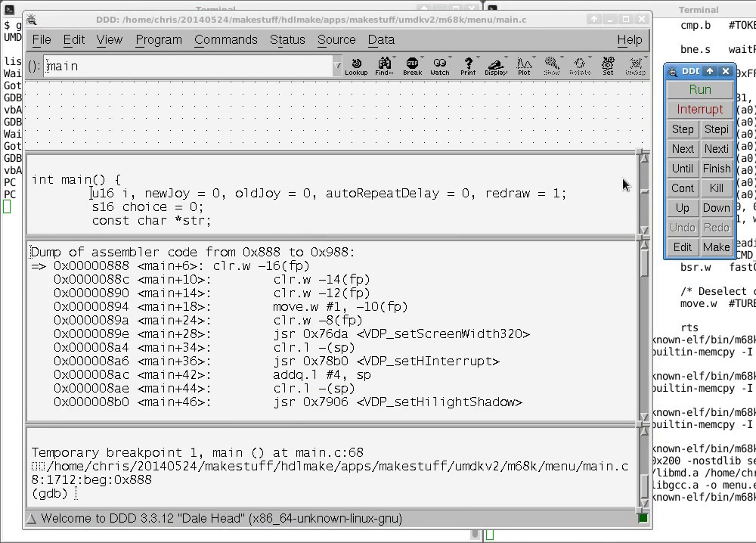Viewport: 756px width, 543px height.
Task: Click the Next button
Action: 683,149
